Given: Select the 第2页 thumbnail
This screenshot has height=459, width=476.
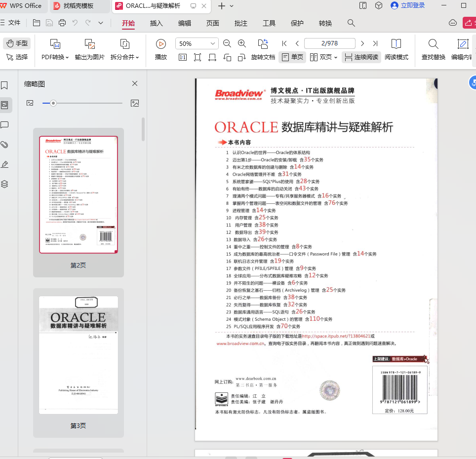Looking at the screenshot, I should [x=79, y=202].
